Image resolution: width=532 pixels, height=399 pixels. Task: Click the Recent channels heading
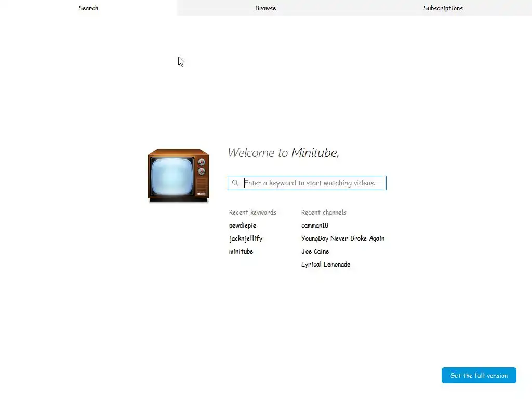click(x=324, y=212)
